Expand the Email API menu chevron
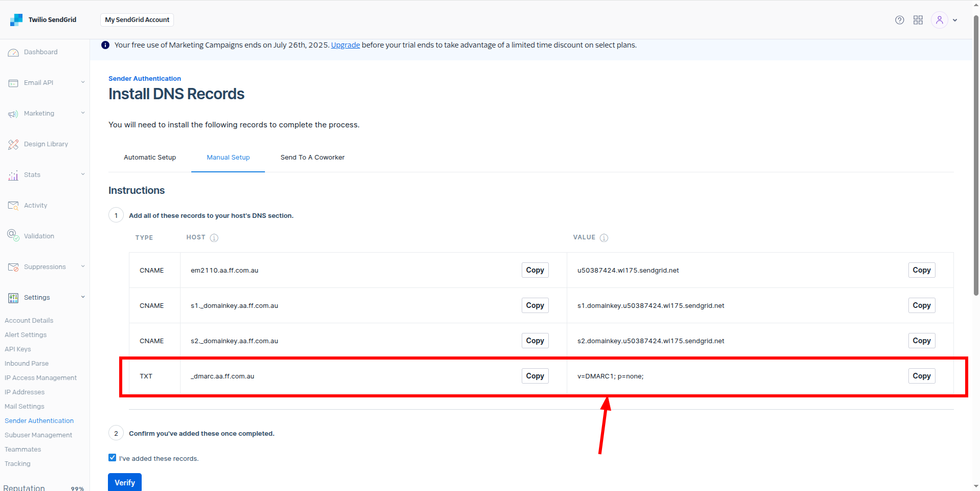The height and width of the screenshot is (491, 980). click(83, 82)
